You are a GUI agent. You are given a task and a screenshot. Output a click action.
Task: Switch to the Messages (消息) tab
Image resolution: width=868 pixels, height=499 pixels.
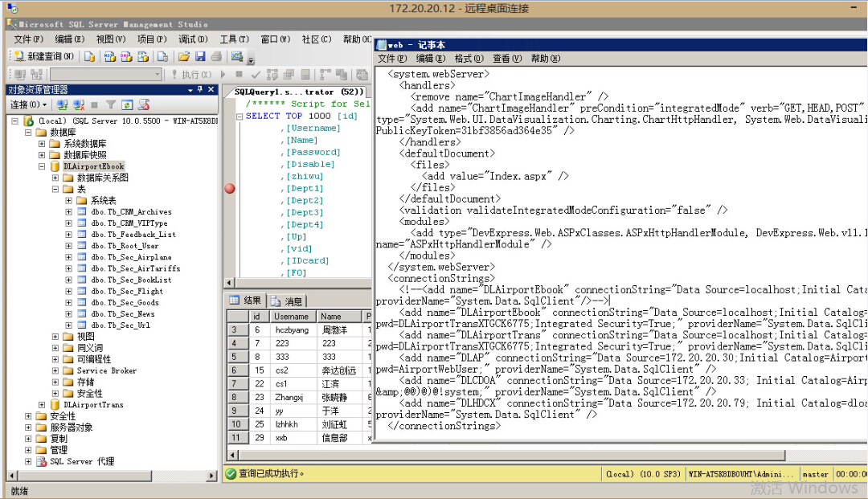(x=286, y=301)
